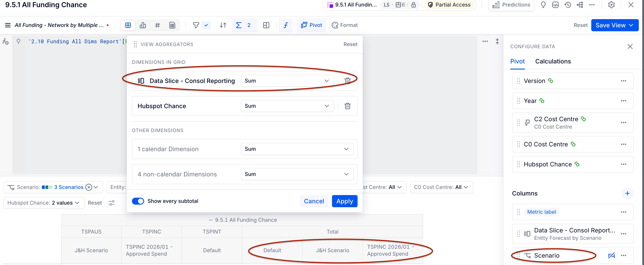Expand the Save View dropdown arrow
The image size is (644, 265).
(631, 25)
